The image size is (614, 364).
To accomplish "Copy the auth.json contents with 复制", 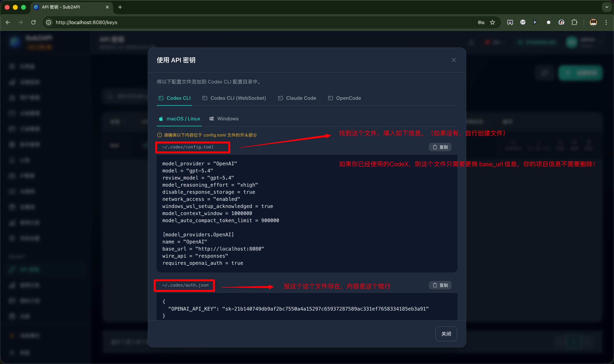I will (x=440, y=285).
